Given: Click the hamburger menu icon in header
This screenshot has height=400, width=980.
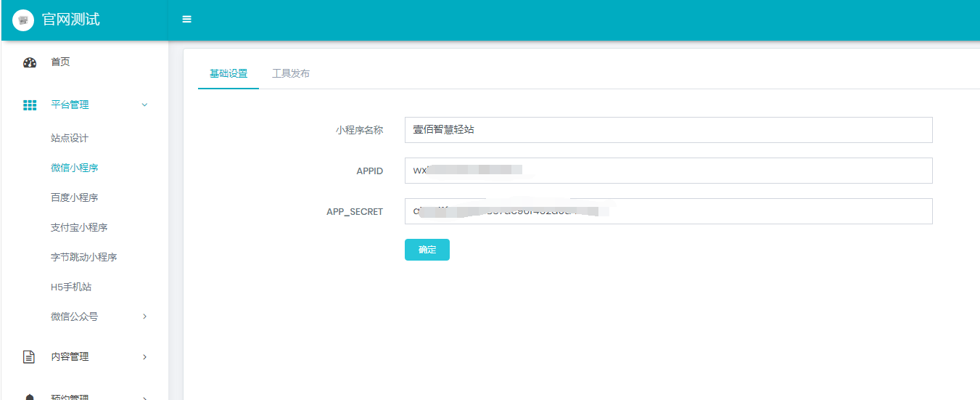Looking at the screenshot, I should tap(186, 20).
